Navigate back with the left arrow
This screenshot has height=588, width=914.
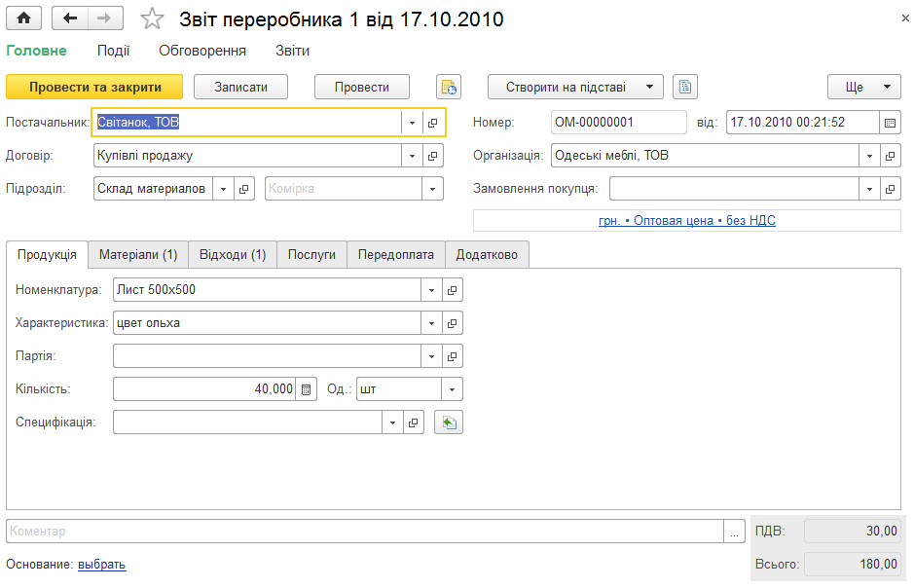point(70,18)
